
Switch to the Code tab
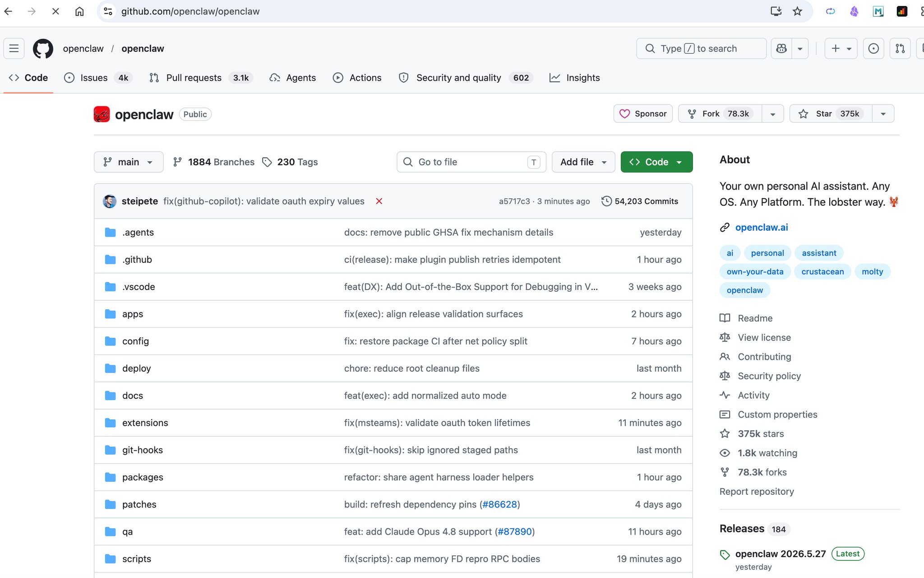(28, 78)
